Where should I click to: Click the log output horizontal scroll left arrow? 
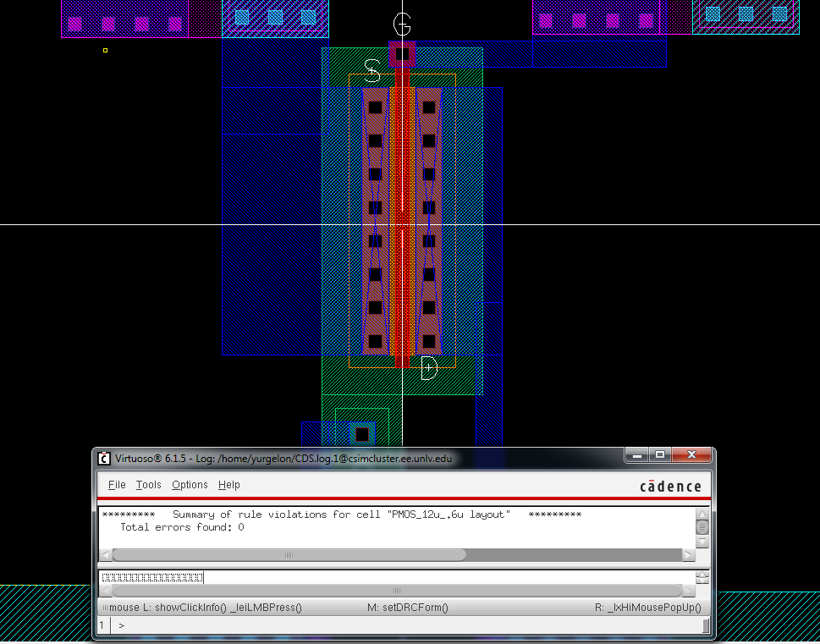(106, 554)
